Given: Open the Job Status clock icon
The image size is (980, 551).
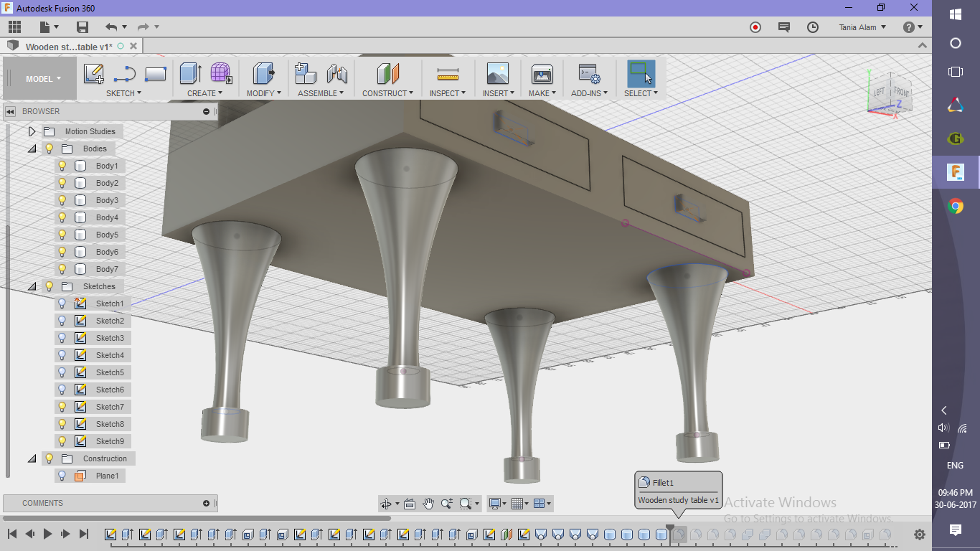Looking at the screenshot, I should (813, 27).
